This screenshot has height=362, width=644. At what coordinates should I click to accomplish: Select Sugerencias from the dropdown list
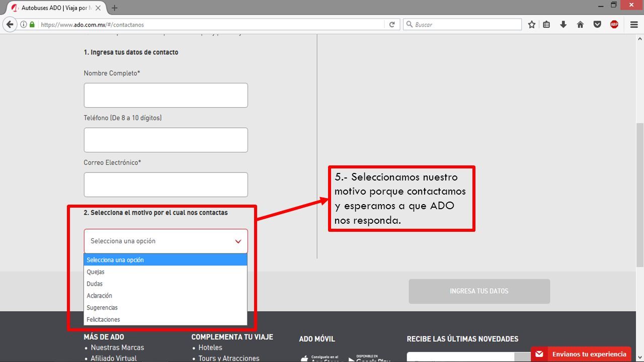[166, 308]
